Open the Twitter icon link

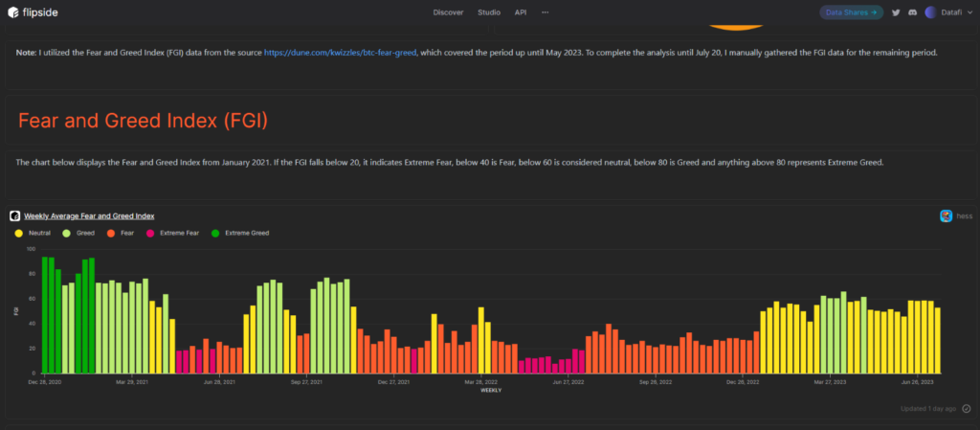(x=896, y=12)
